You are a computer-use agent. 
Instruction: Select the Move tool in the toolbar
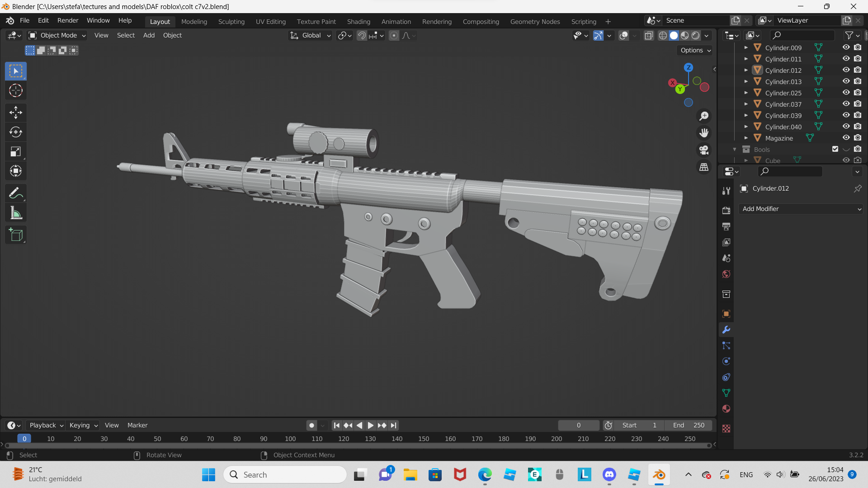tap(15, 112)
